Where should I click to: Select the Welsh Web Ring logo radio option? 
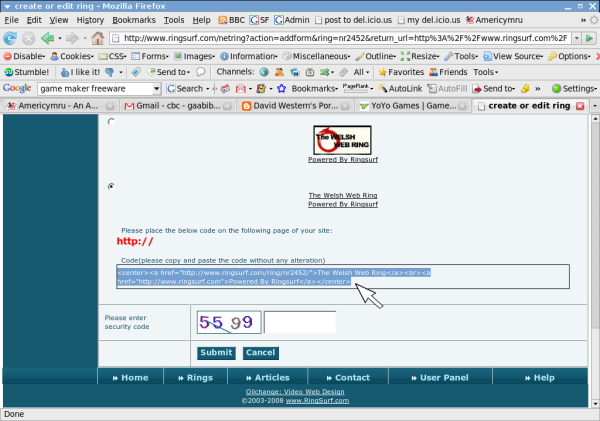point(111,122)
